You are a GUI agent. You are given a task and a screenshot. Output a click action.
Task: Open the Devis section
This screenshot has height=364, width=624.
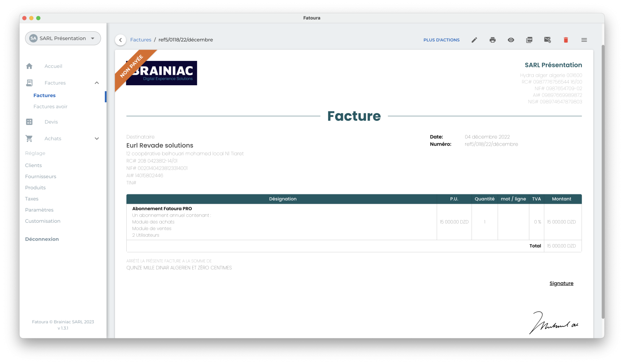pyautogui.click(x=51, y=122)
